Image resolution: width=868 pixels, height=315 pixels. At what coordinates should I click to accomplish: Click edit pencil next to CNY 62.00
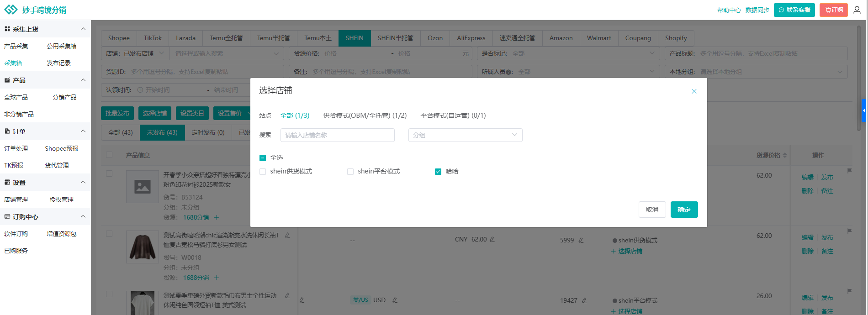492,240
